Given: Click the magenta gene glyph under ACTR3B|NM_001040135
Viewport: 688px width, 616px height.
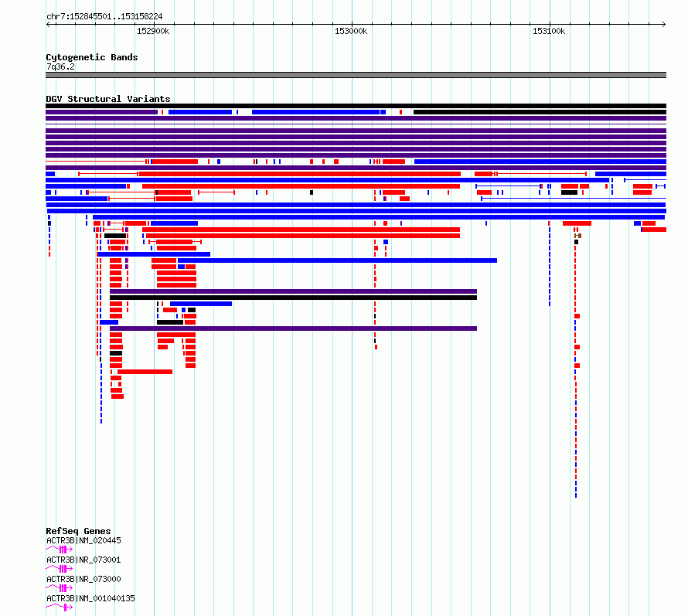Looking at the screenshot, I should [x=60, y=607].
